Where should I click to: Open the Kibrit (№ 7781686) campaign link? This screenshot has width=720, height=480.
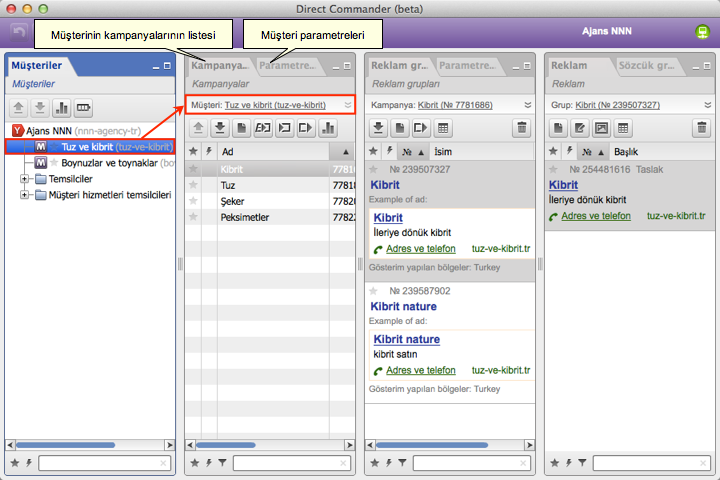pyautogui.click(x=455, y=105)
